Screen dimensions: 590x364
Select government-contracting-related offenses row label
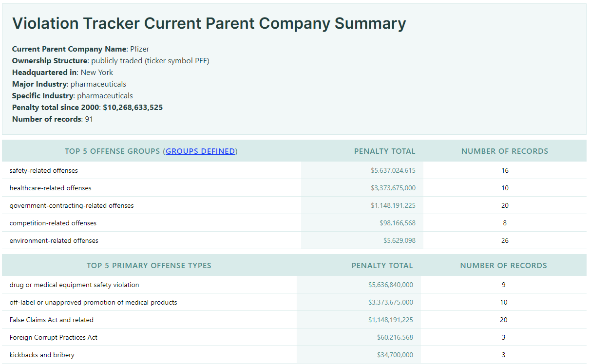[72, 206]
